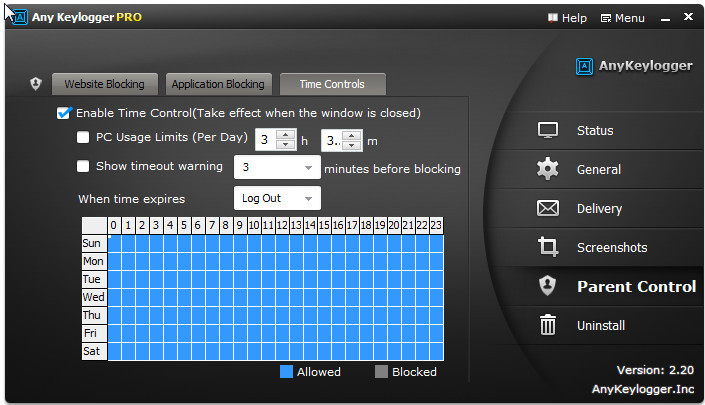The width and height of the screenshot is (705, 405).
Task: Open the General settings section
Action: 598,169
